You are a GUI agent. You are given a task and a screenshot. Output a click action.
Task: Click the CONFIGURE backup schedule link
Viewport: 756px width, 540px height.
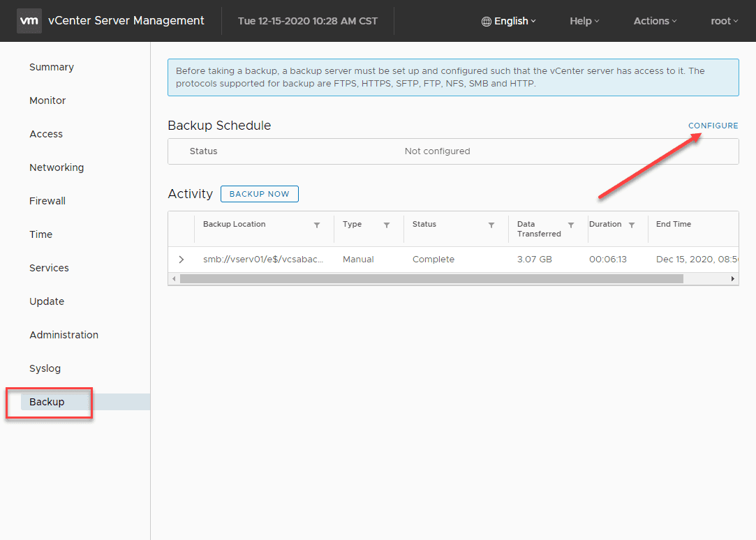click(x=713, y=126)
